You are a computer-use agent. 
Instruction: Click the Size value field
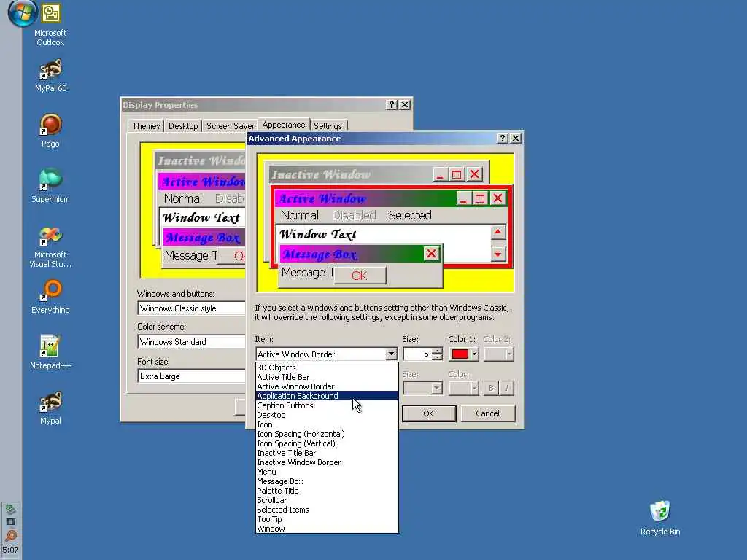click(417, 354)
